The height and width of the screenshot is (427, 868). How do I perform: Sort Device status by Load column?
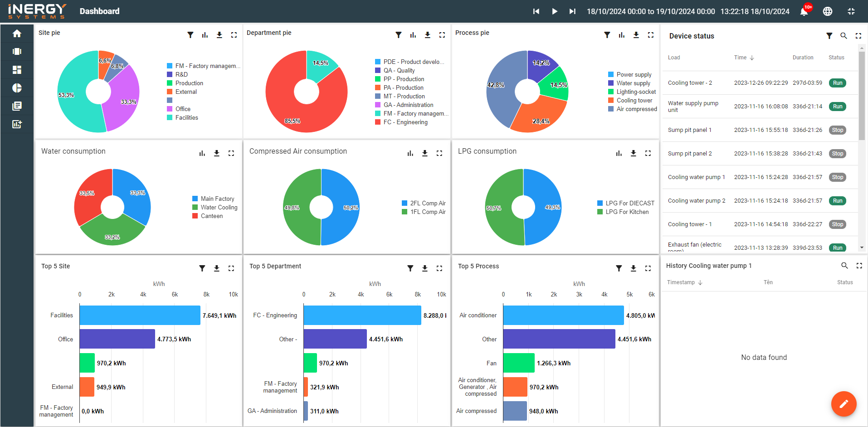[x=674, y=58]
